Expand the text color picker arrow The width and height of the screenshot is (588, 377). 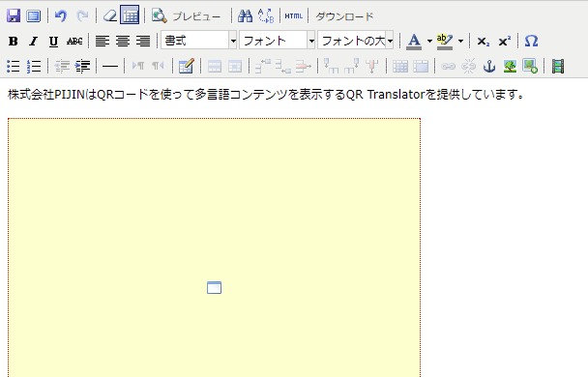coord(429,41)
